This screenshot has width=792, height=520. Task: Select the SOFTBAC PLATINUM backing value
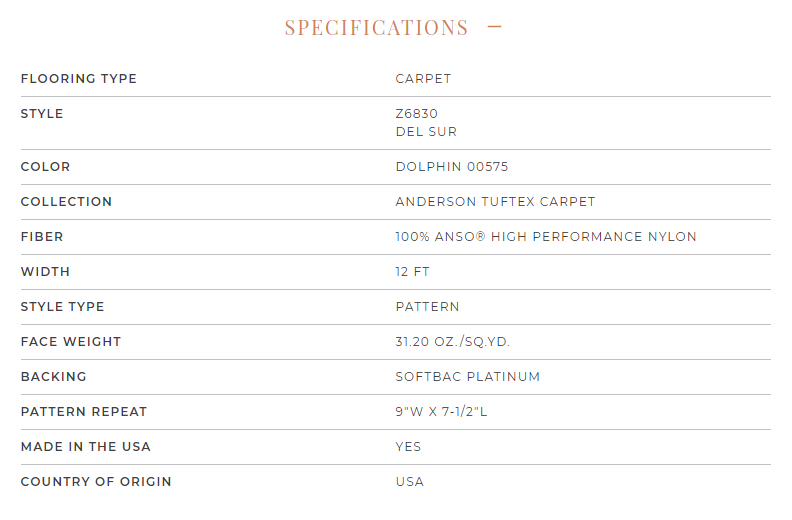(x=468, y=376)
